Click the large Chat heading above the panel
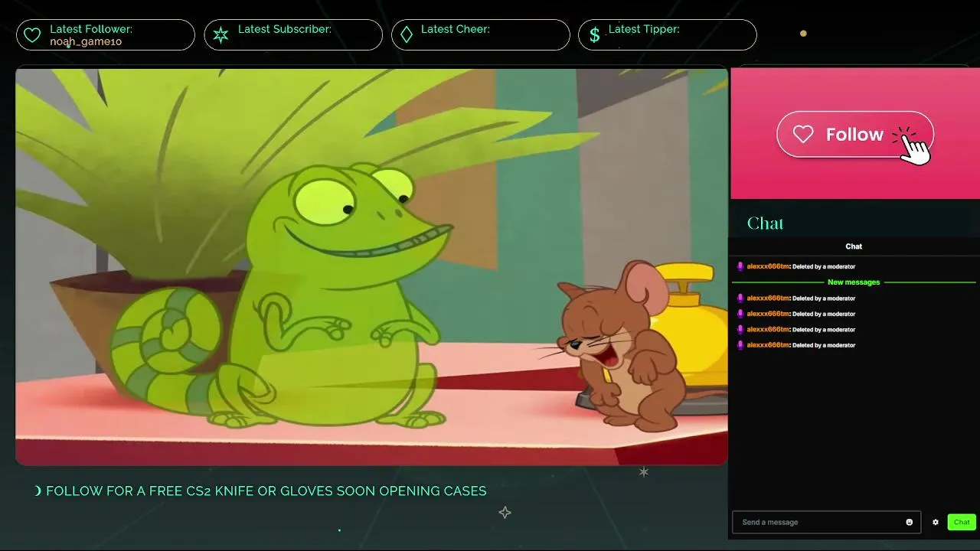Screen dimensions: 980x551 point(765,223)
